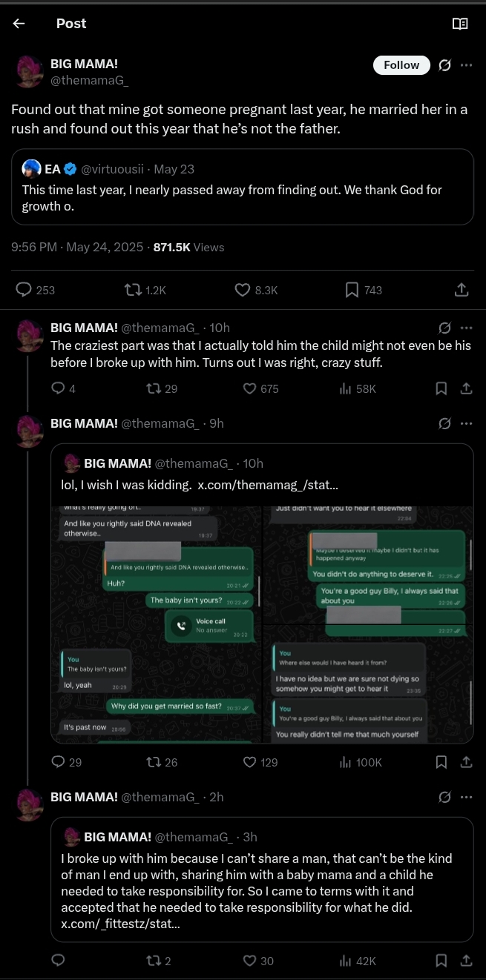Screen dimensions: 486x980
Task: Like the reply with 675 likes
Action: tap(260, 388)
